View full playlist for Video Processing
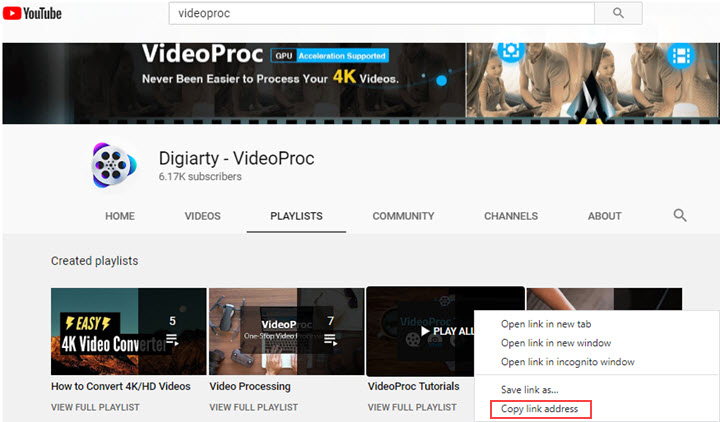The height and width of the screenshot is (422, 720). click(253, 407)
